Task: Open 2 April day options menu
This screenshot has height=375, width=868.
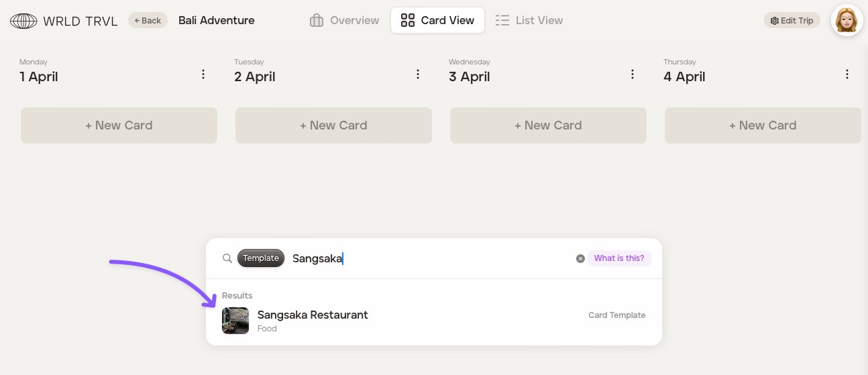Action: [x=418, y=74]
